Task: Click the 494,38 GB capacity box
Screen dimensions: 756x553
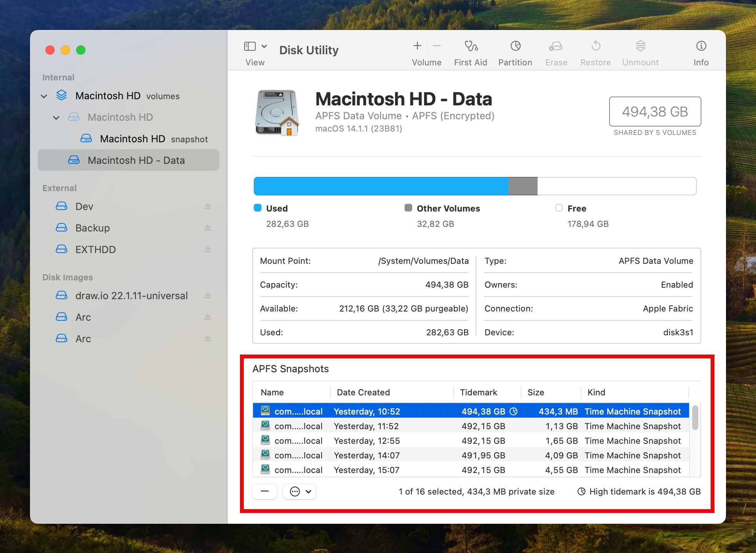Action: coord(655,112)
